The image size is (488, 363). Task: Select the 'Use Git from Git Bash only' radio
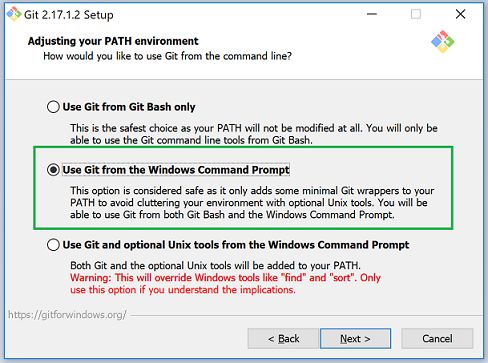pos(53,107)
